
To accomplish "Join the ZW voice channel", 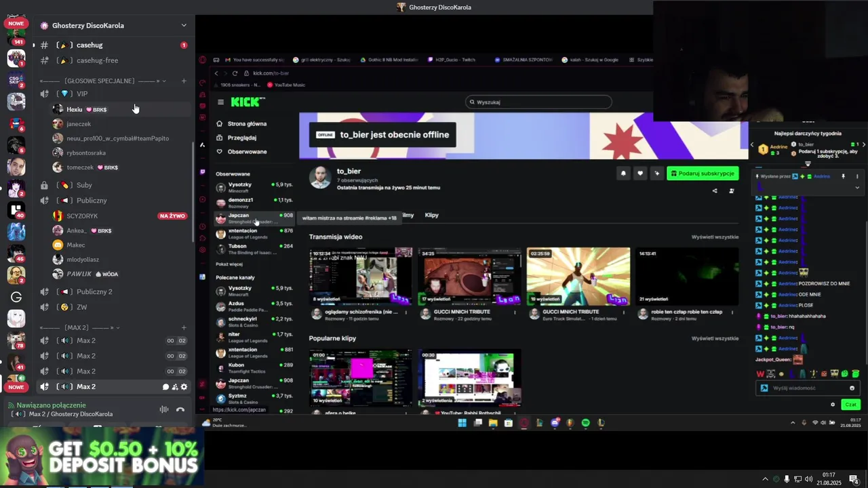I will (x=113, y=307).
